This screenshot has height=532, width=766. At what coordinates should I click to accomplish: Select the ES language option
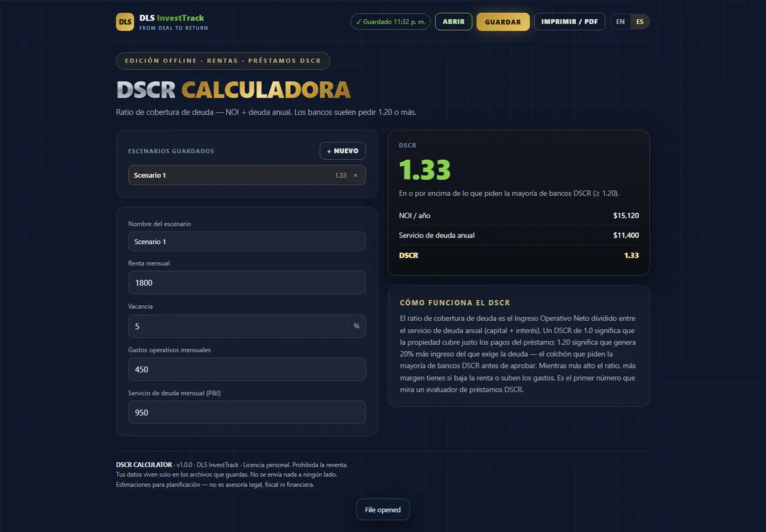pyautogui.click(x=640, y=22)
